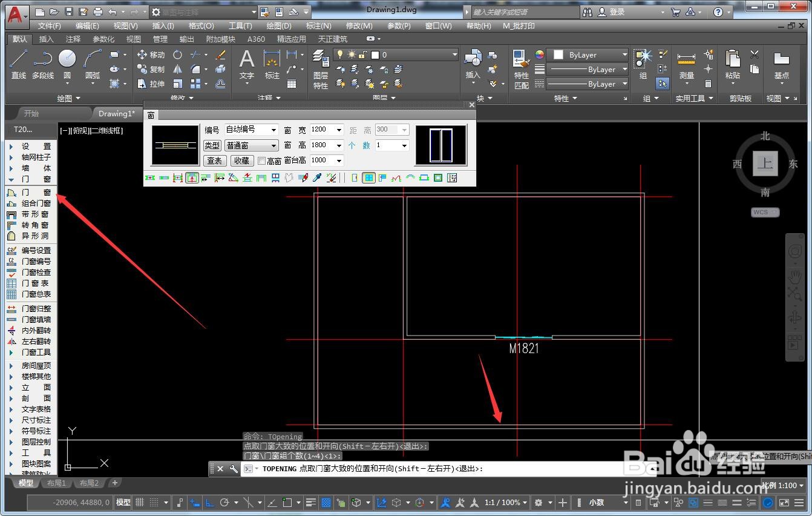Screen dimensions: 812x516
Task: Click the layer 0 white color swatch
Action: coord(375,55)
